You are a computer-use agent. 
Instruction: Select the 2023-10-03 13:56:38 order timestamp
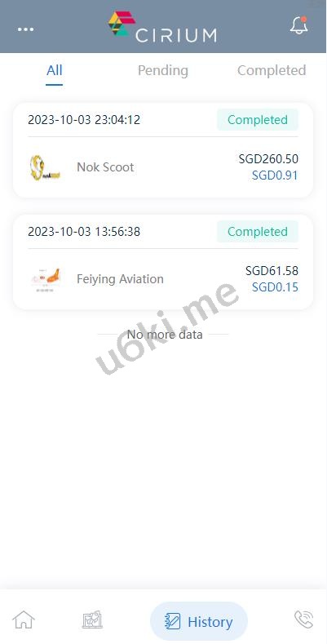(84, 232)
